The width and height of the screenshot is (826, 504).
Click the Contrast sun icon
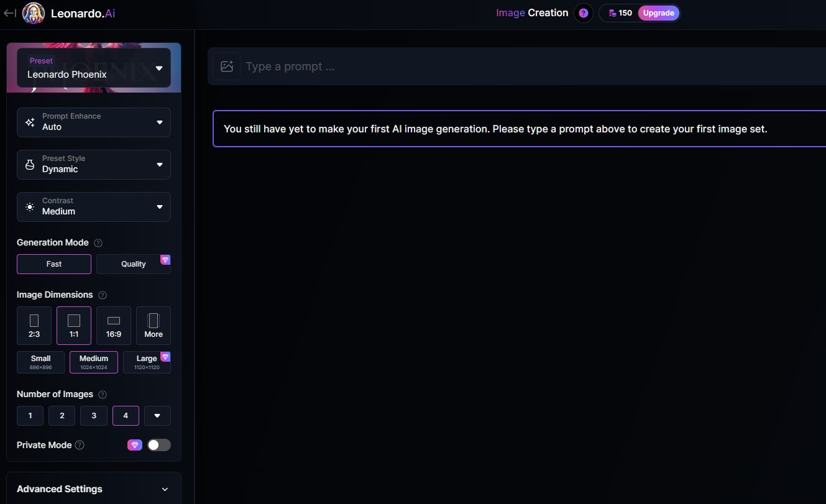pyautogui.click(x=30, y=207)
